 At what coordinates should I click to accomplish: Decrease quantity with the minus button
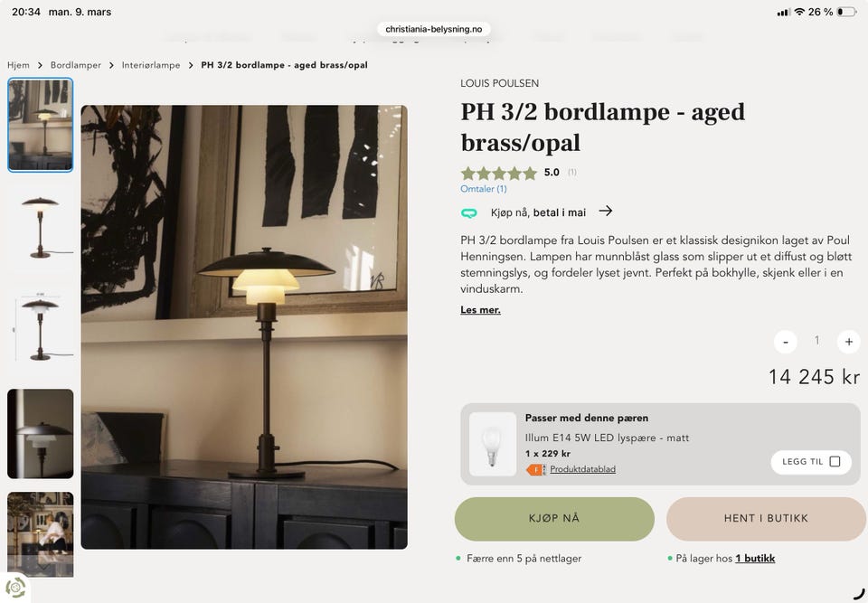pyautogui.click(x=785, y=342)
